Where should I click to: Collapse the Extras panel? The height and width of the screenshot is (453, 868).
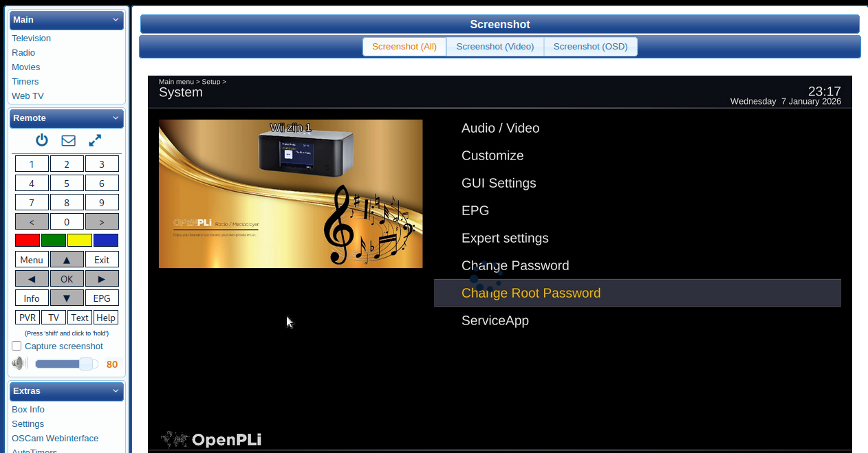[x=116, y=391]
